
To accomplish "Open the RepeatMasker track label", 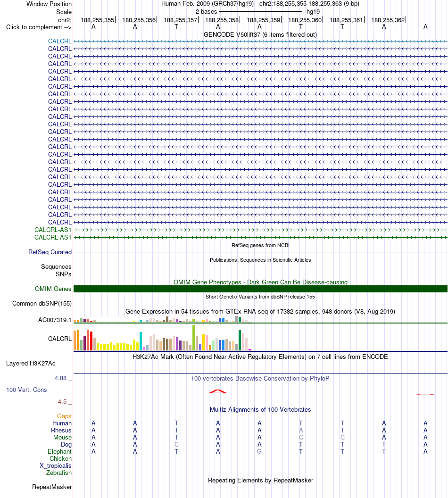I will (52, 487).
